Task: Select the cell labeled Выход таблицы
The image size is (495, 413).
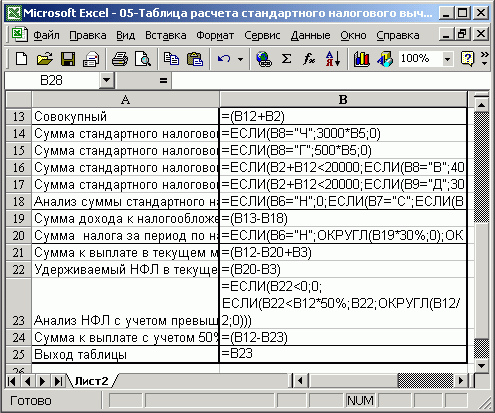Action: 125,354
